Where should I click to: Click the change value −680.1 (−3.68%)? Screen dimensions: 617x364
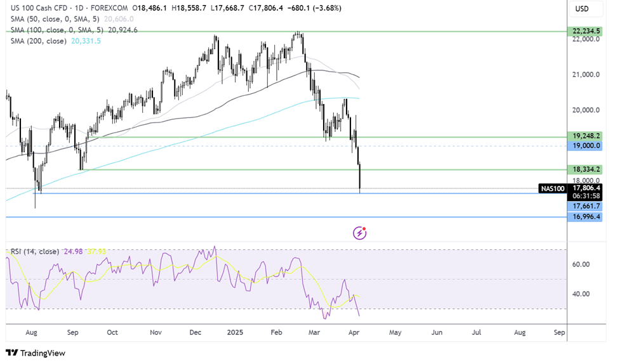click(x=315, y=8)
